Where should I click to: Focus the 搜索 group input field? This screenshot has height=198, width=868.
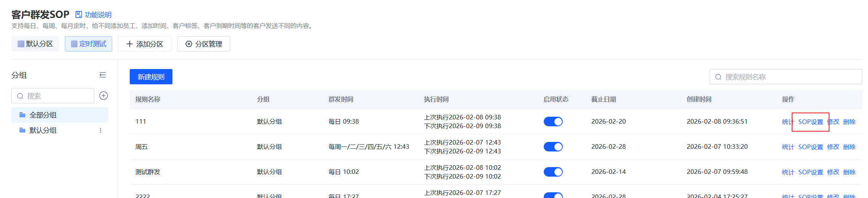coord(57,96)
